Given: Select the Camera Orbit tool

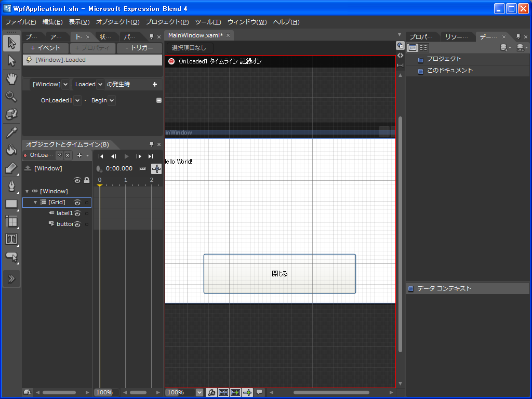Looking at the screenshot, I should pyautogui.click(x=11, y=114).
